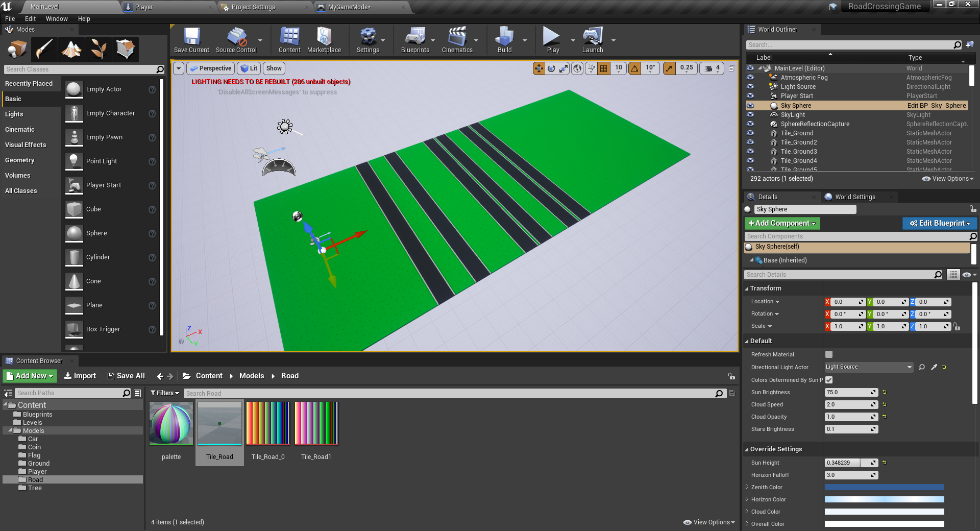The width and height of the screenshot is (980, 531).
Task: Click Cloud Color swatch bar
Action: [884, 512]
